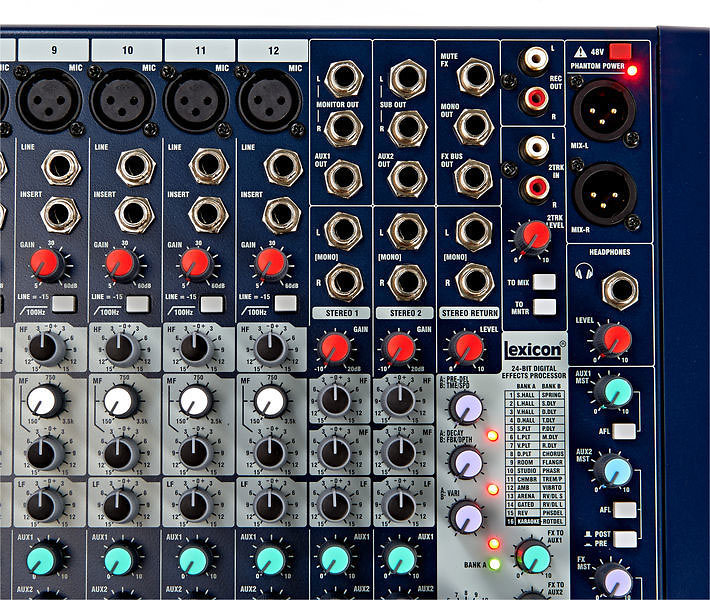Click the STEREO 2 red GAIN knob
Viewport: 710px width, 600px height.
tap(399, 349)
